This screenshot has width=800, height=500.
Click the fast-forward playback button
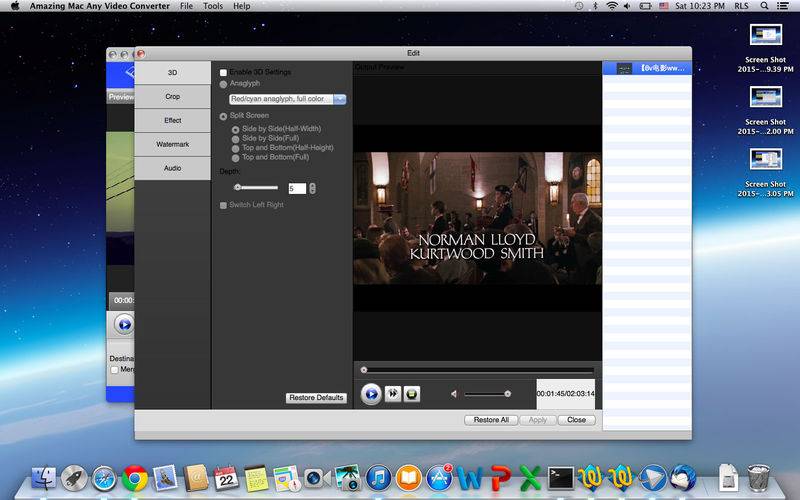click(392, 394)
